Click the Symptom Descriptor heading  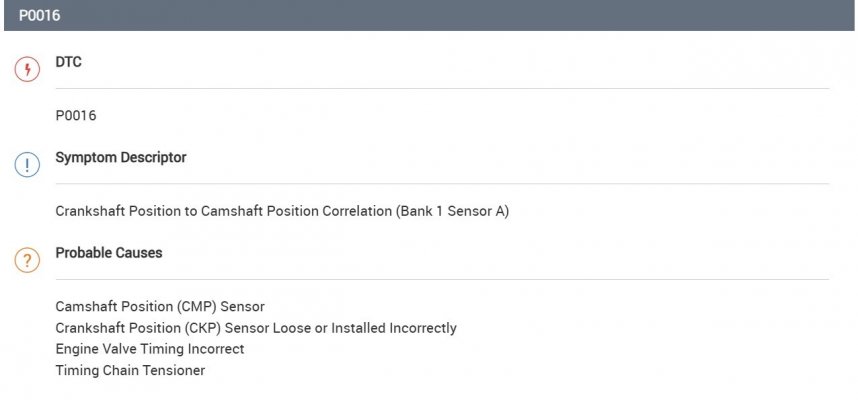(x=121, y=157)
